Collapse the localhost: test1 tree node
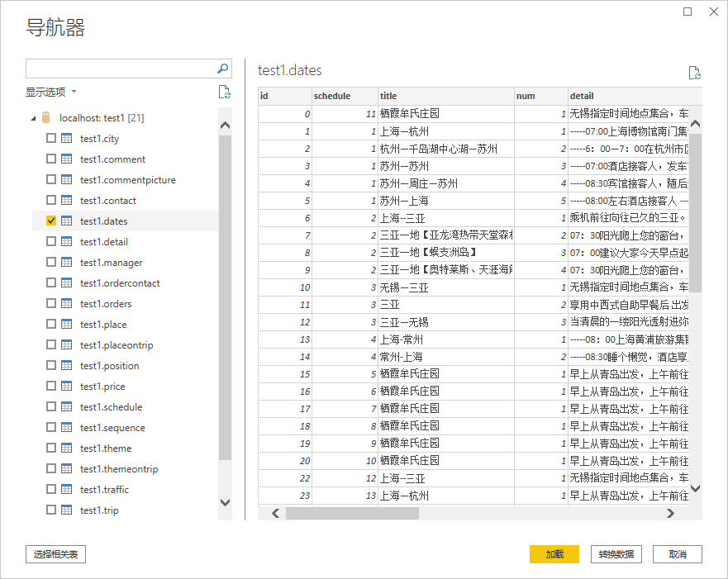Screen dimensions: 728x579 point(33,118)
